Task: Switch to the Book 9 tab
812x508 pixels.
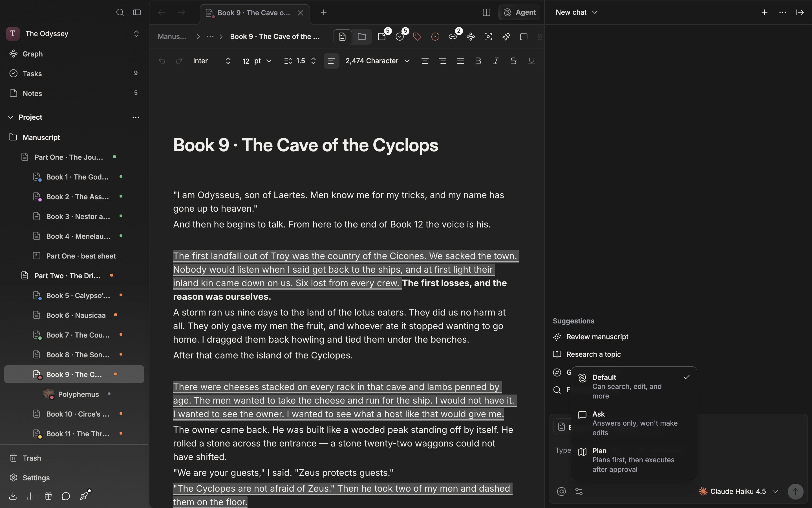Action: 254,13
